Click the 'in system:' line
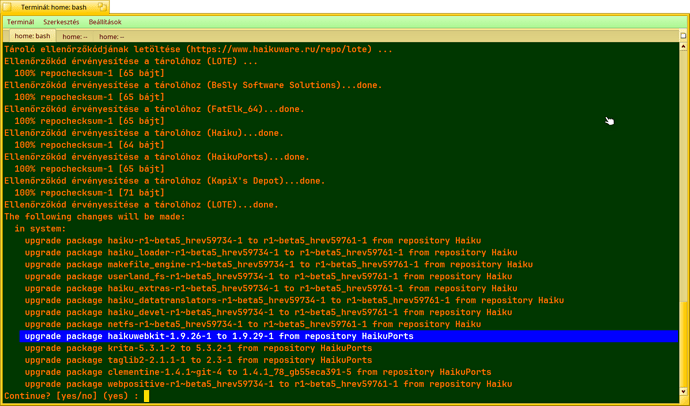This screenshot has width=690, height=406. coord(40,229)
